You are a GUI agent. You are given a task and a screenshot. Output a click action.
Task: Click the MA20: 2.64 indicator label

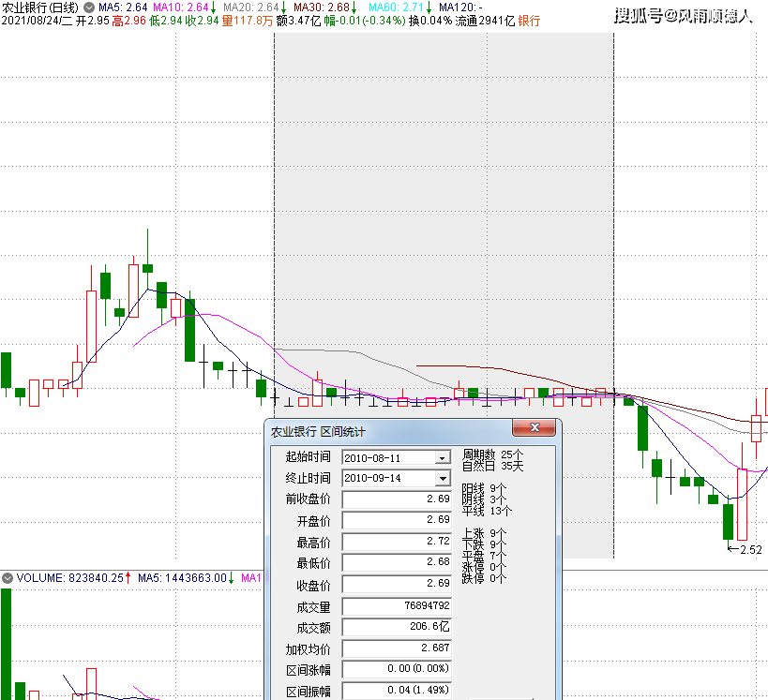point(251,7)
